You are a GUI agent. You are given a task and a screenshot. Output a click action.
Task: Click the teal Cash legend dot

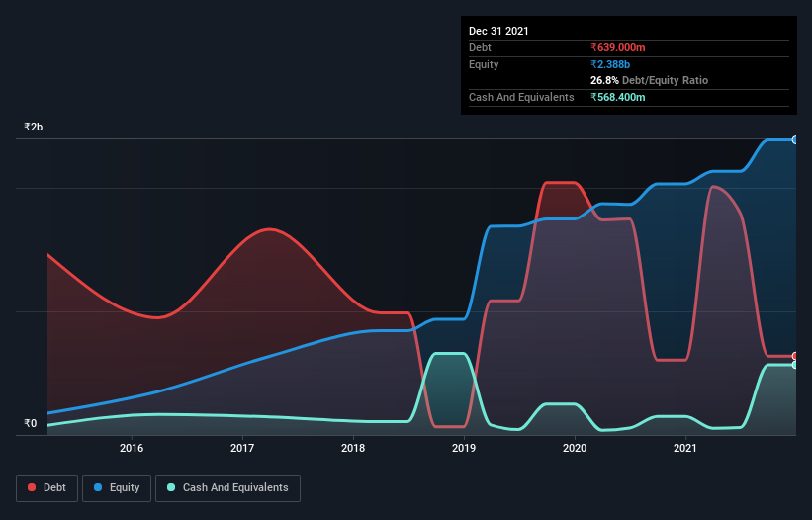(x=171, y=487)
